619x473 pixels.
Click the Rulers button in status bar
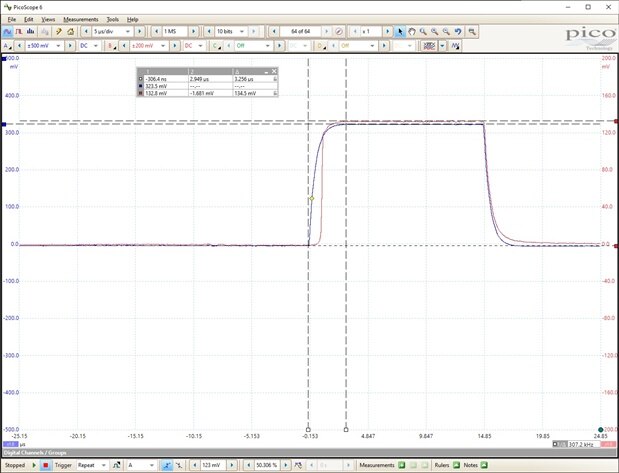(444, 465)
